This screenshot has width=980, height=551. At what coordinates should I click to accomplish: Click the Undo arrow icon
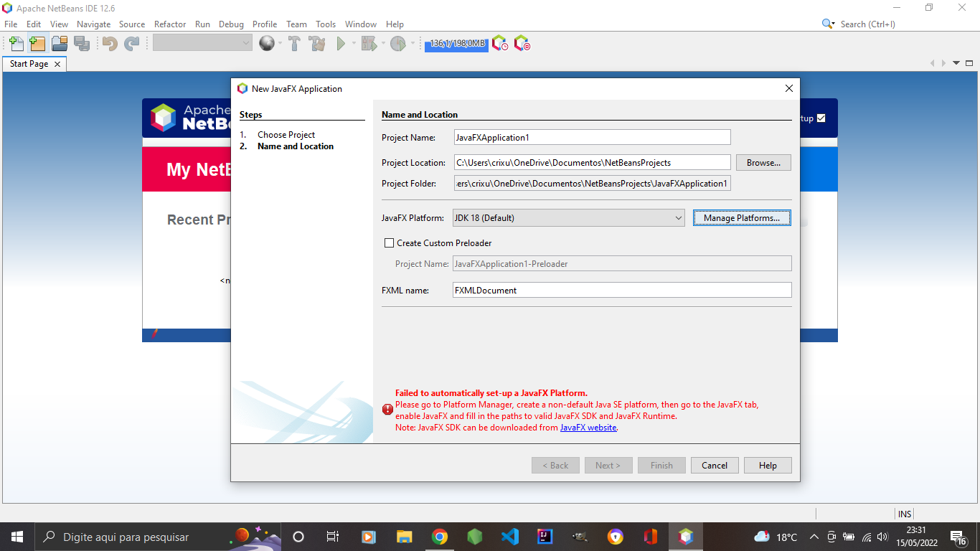point(110,44)
